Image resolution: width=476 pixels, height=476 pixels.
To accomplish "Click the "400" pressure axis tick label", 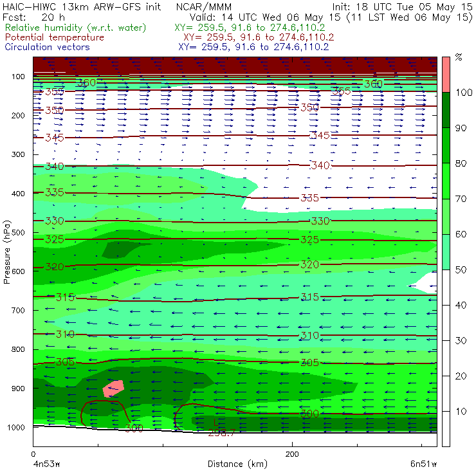I will (x=18, y=194).
